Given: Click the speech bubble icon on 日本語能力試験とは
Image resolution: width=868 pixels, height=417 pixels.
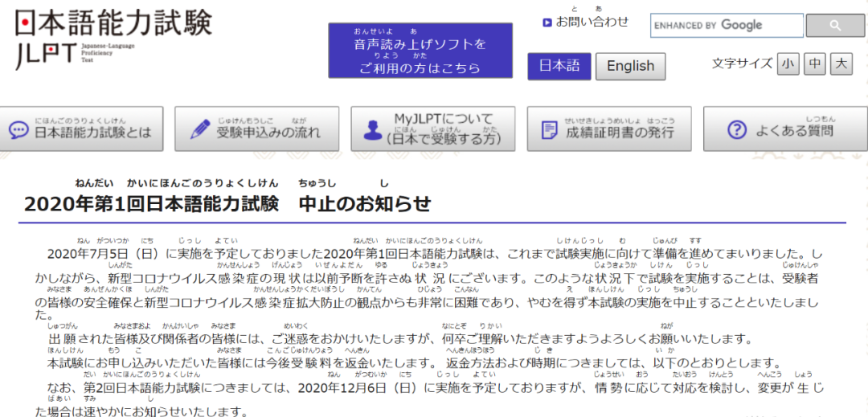Looking at the screenshot, I should (x=18, y=131).
